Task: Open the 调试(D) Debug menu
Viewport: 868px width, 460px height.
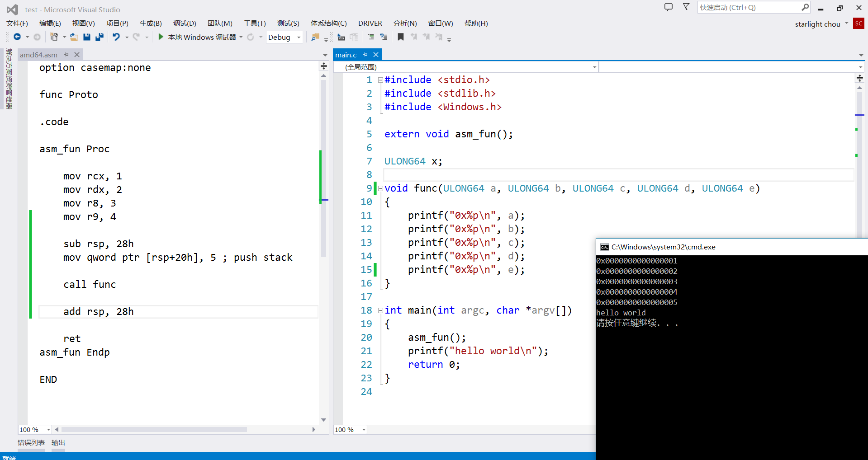Action: 185,23
